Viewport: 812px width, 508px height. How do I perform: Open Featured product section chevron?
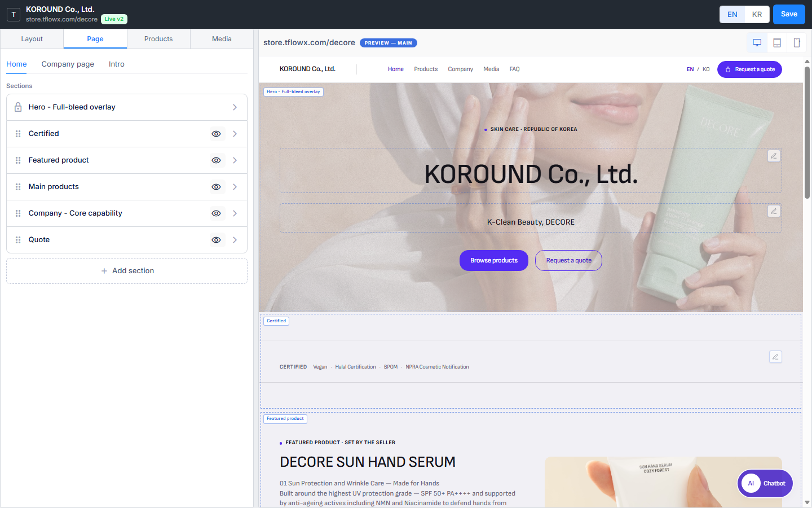[235, 160]
